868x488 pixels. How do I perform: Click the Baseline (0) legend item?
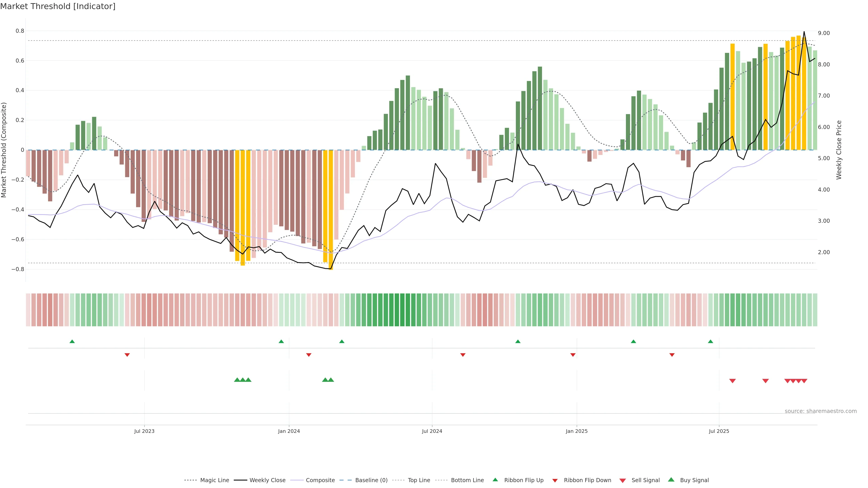371,480
